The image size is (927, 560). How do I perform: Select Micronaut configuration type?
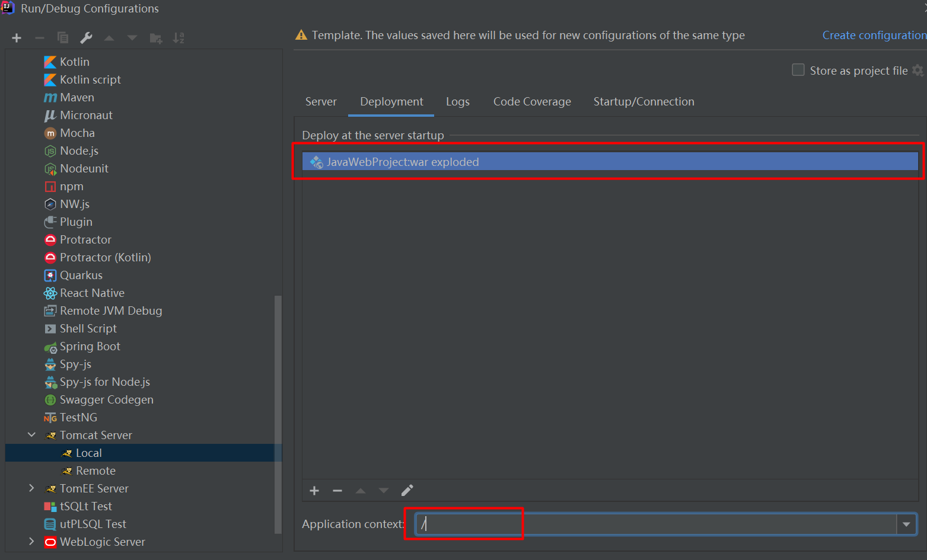(86, 115)
